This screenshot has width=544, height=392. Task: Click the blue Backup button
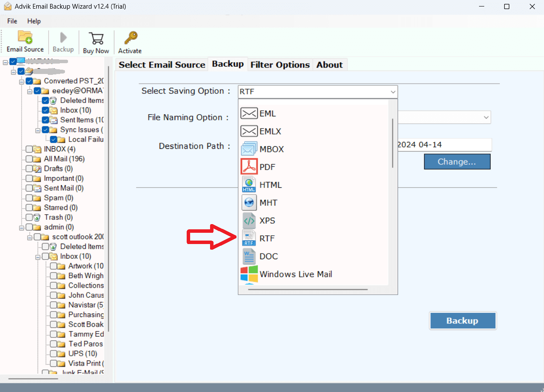coord(463,321)
